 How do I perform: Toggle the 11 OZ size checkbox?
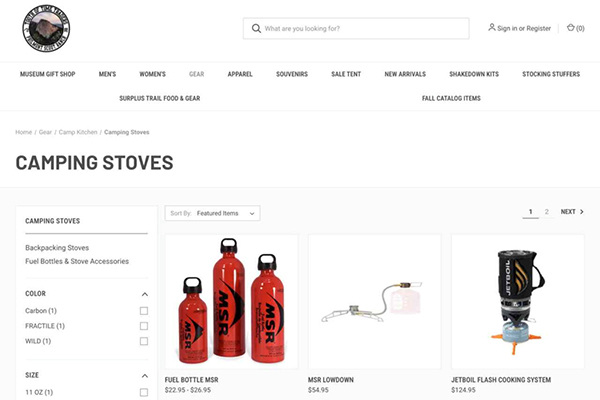(x=144, y=392)
